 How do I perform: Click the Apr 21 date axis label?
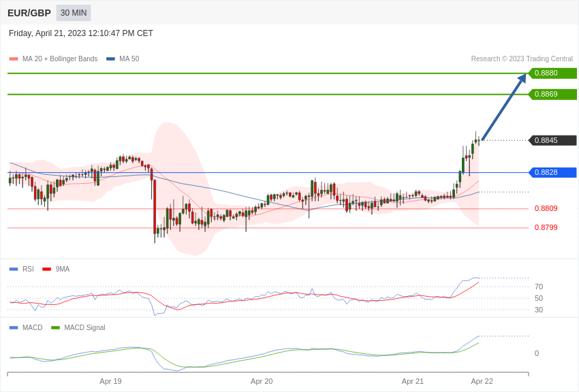click(x=413, y=381)
